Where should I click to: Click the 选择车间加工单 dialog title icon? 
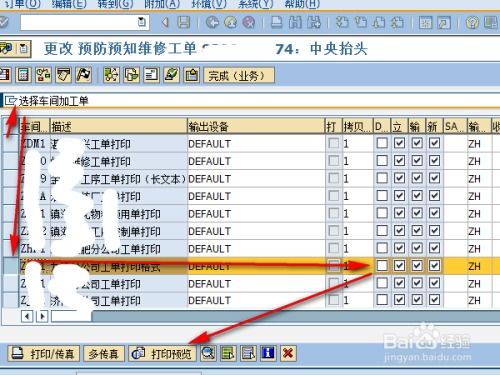tap(11, 100)
